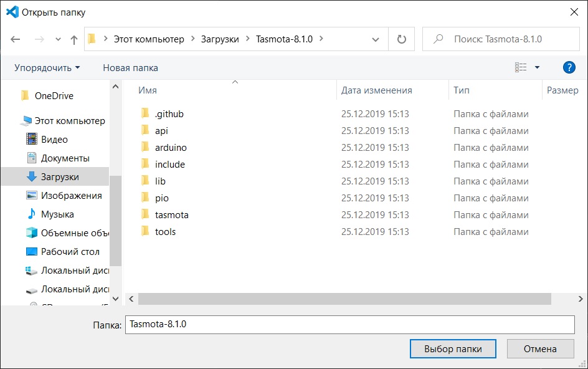Viewport: 588px width, 369px height.
Task: Click Загрузки blue arrow icon
Action: click(x=32, y=176)
